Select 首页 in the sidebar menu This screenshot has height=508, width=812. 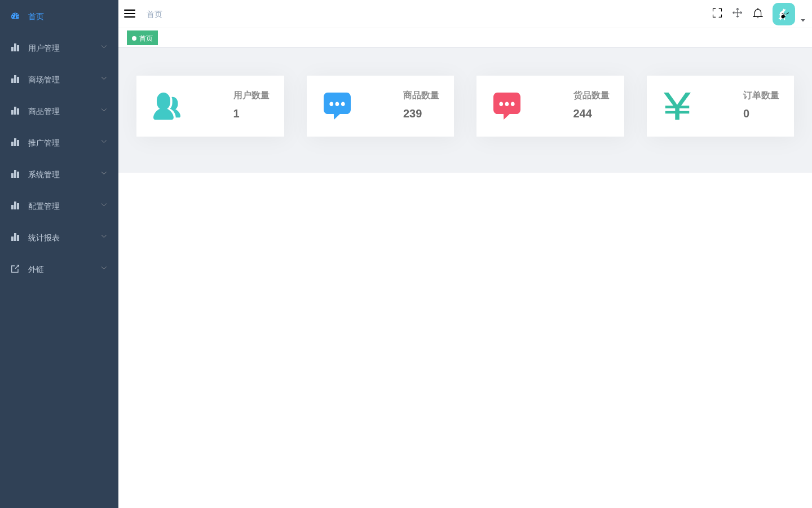coord(59,16)
